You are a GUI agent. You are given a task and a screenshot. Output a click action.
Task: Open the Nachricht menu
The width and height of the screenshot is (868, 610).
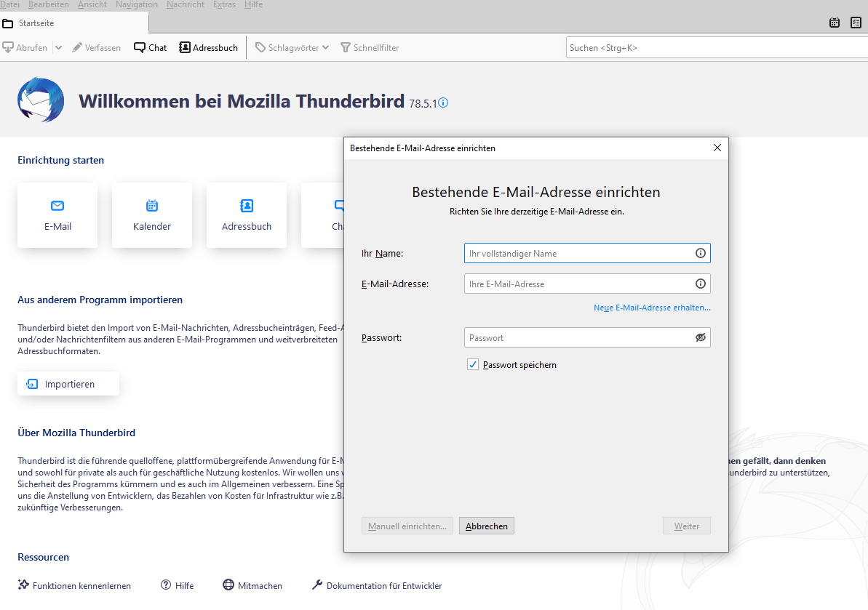[x=186, y=4]
